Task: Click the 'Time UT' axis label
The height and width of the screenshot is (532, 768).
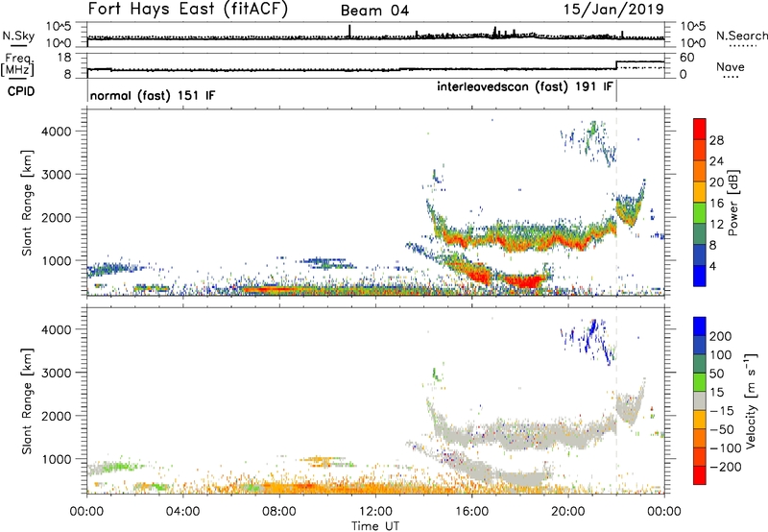Action: pyautogui.click(x=375, y=526)
